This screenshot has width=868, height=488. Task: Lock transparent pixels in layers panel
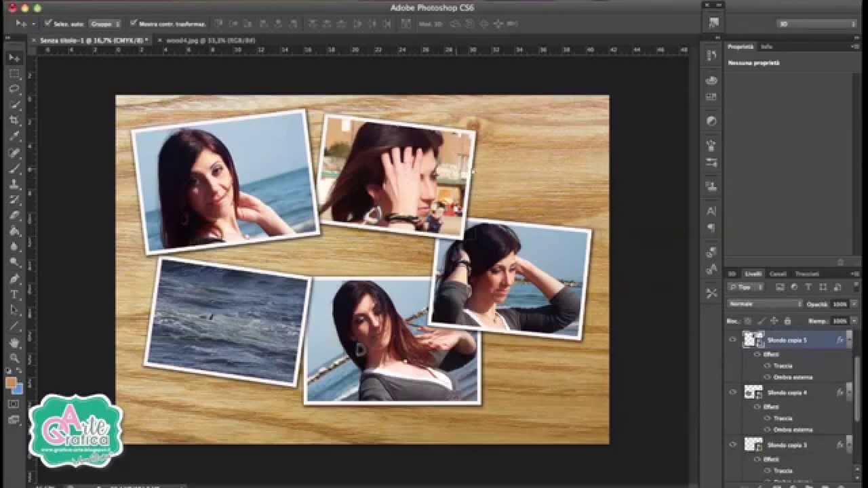point(748,321)
